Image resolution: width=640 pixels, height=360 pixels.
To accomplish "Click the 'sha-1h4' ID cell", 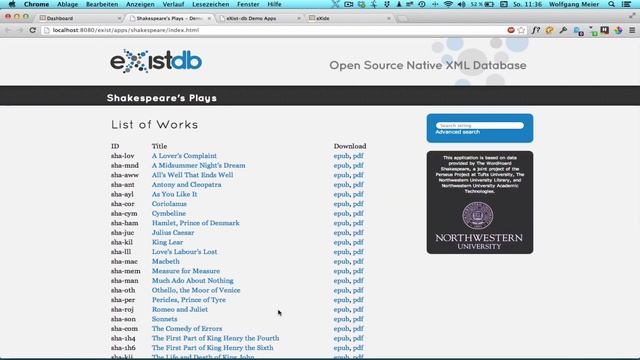I will pyautogui.click(x=123, y=338).
